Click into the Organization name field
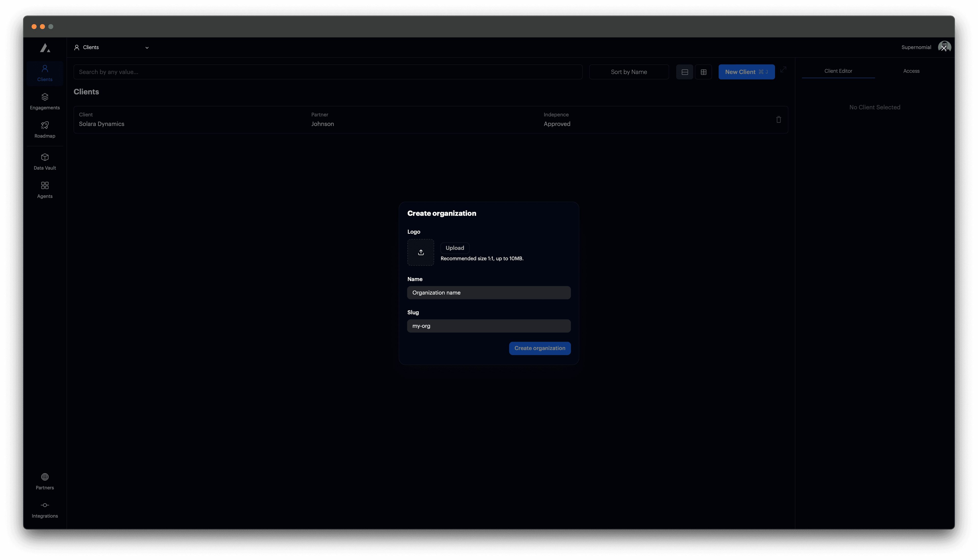 point(488,292)
